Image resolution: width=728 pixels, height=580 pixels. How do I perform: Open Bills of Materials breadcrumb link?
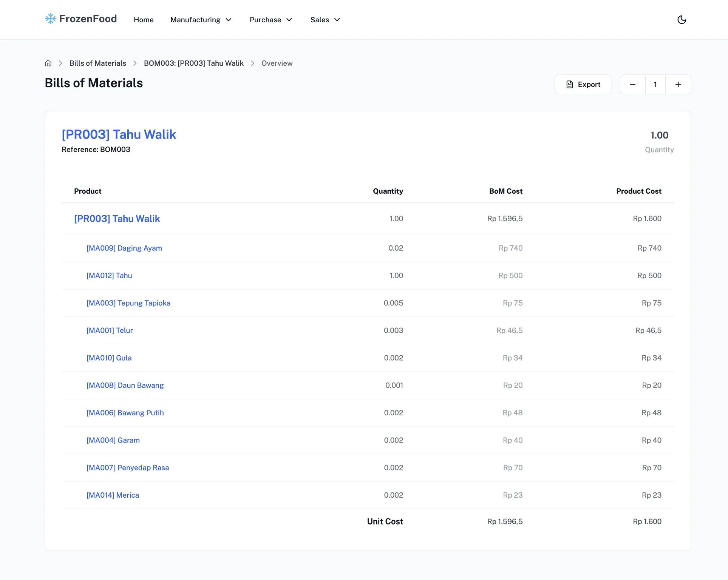(98, 63)
